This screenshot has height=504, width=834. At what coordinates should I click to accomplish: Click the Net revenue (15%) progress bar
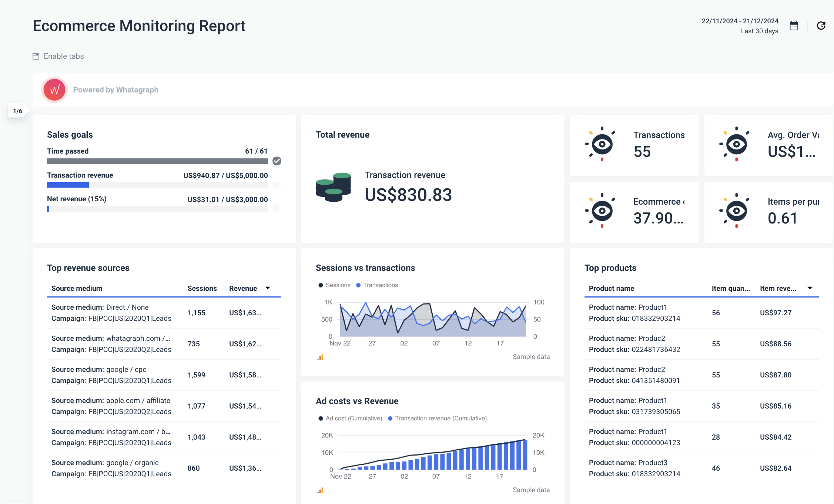click(157, 209)
